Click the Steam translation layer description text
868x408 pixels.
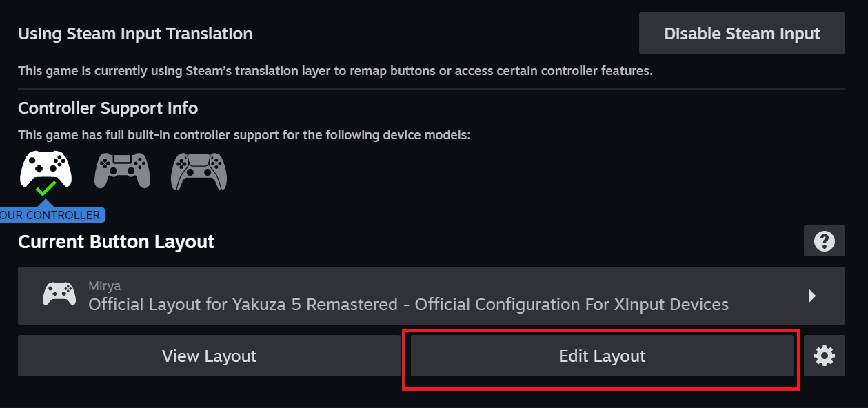point(334,70)
